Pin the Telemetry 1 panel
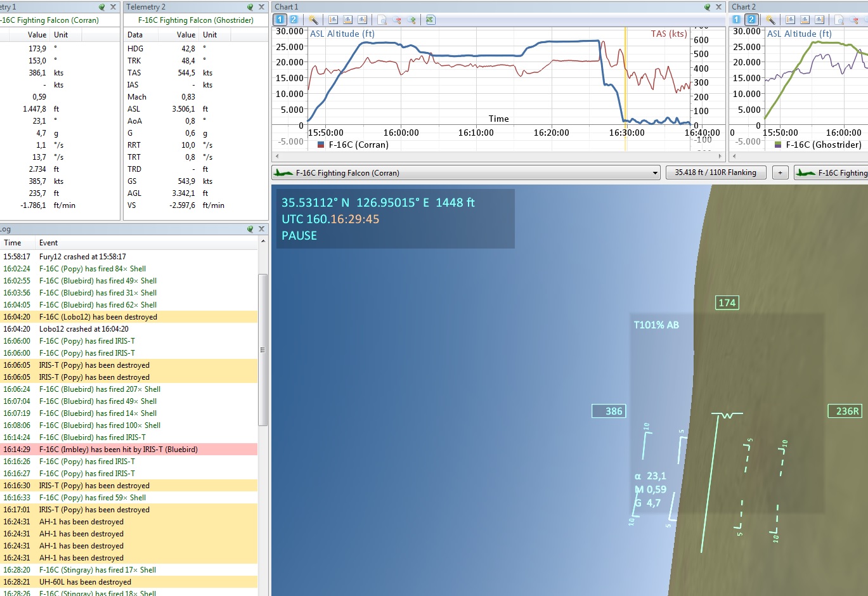This screenshot has width=868, height=596. click(x=101, y=7)
